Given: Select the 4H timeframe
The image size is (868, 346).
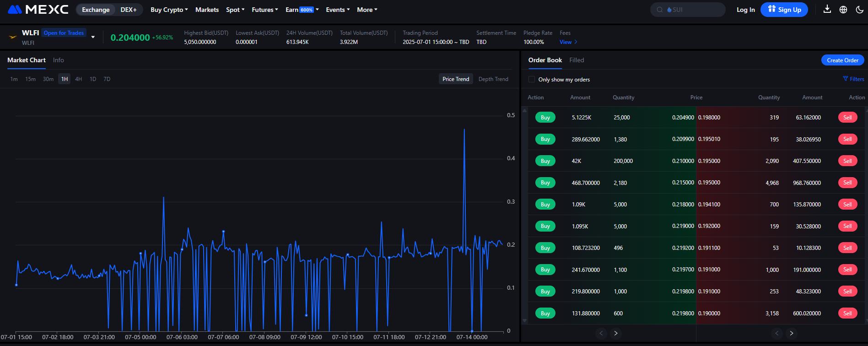Looking at the screenshot, I should click(79, 79).
